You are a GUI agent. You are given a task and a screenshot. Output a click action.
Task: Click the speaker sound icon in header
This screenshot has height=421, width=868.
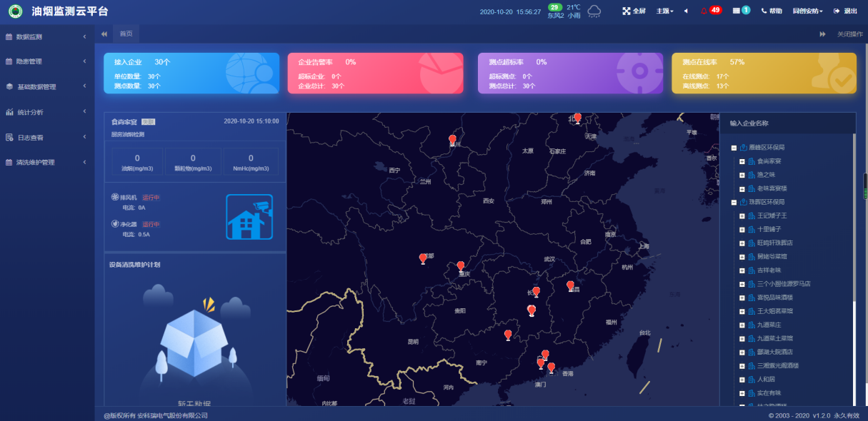click(686, 11)
